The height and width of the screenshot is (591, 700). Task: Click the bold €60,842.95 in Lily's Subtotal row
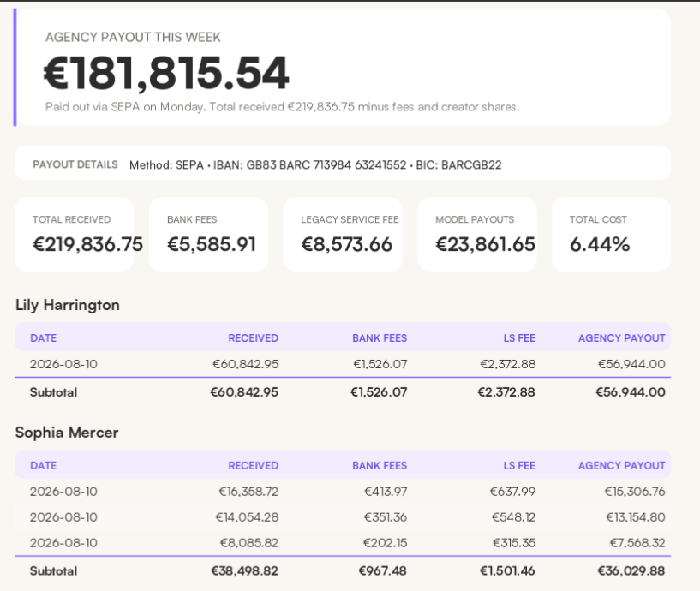pyautogui.click(x=244, y=392)
